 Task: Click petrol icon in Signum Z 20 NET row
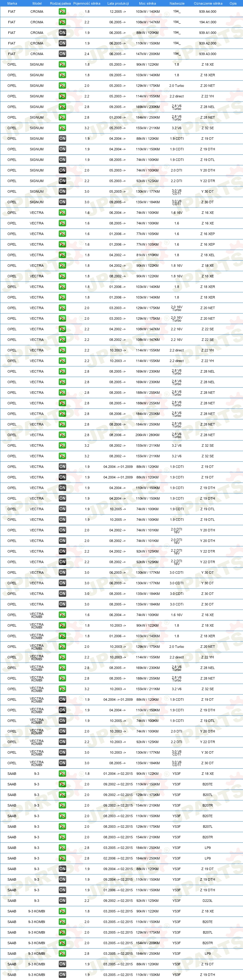coord(62,86)
